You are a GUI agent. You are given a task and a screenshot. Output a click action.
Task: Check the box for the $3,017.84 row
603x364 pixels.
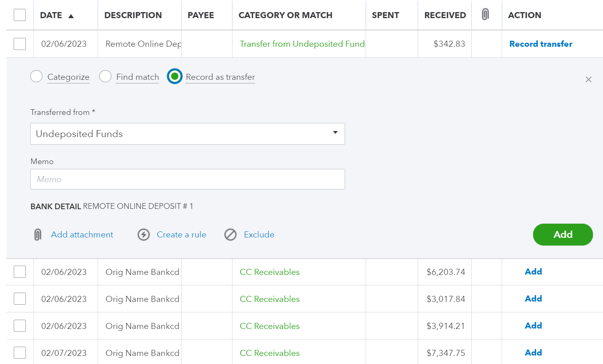pos(20,299)
